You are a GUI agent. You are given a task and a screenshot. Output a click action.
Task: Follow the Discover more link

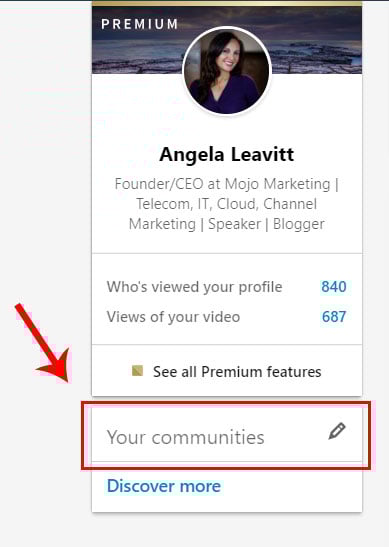(164, 486)
